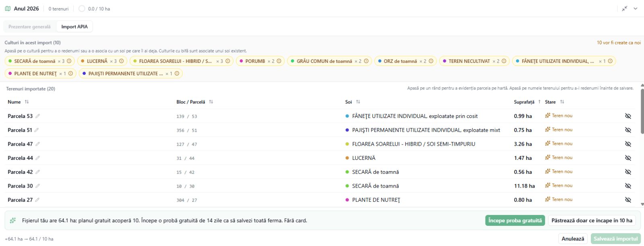The image size is (644, 246).
Task: Sort by the Bloc / Parcelă column
Action: tap(211, 102)
